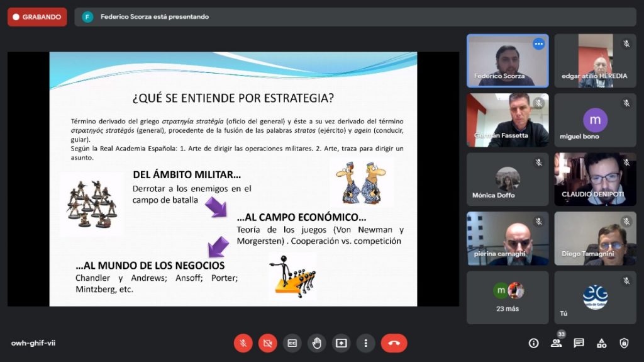Toggle closed captions on
644x362 pixels.
(292, 343)
